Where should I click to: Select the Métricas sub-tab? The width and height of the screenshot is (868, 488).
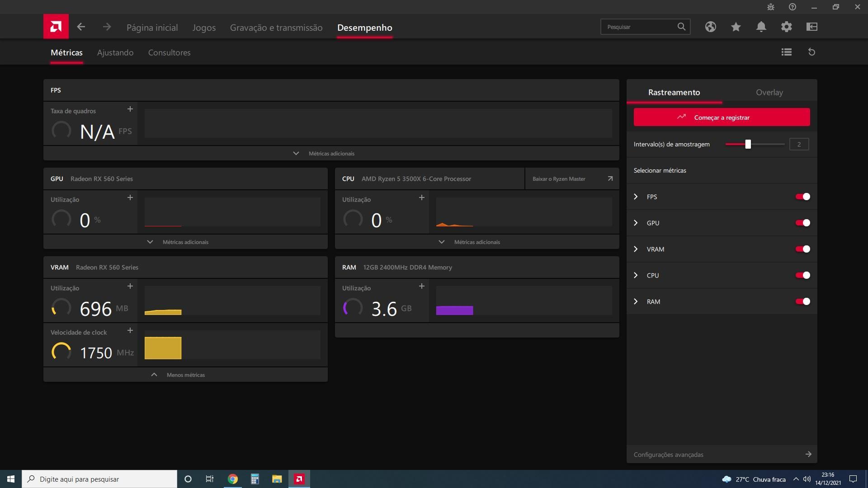[66, 52]
